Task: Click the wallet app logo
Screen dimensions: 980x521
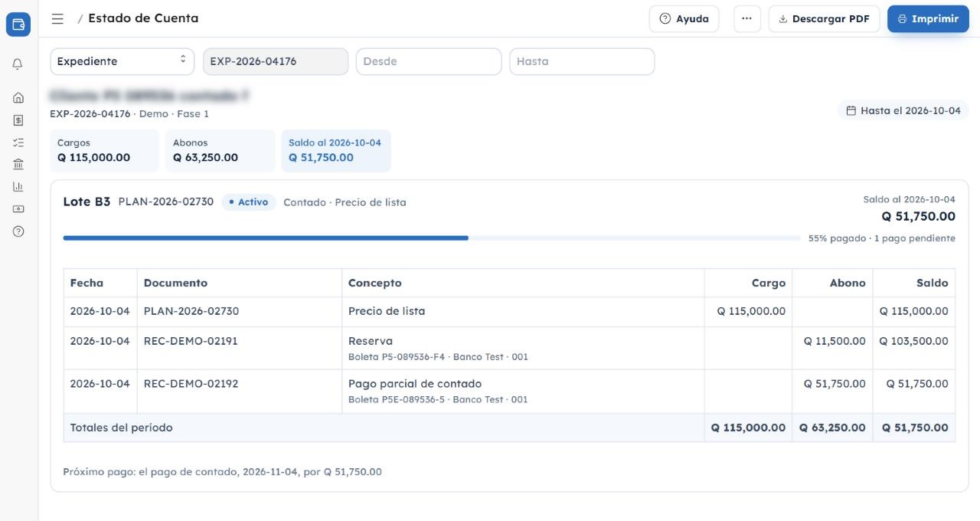Action: (x=18, y=25)
